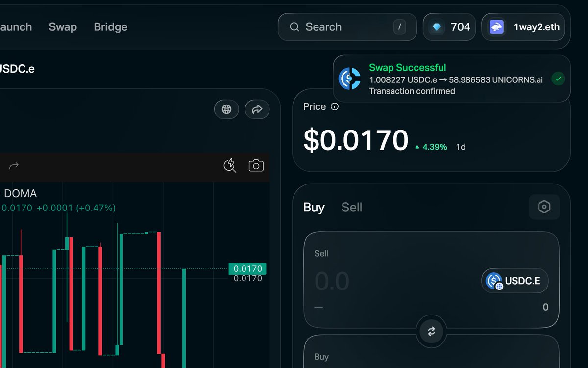
Task: Open the quick search lightning icon
Action: 230,166
